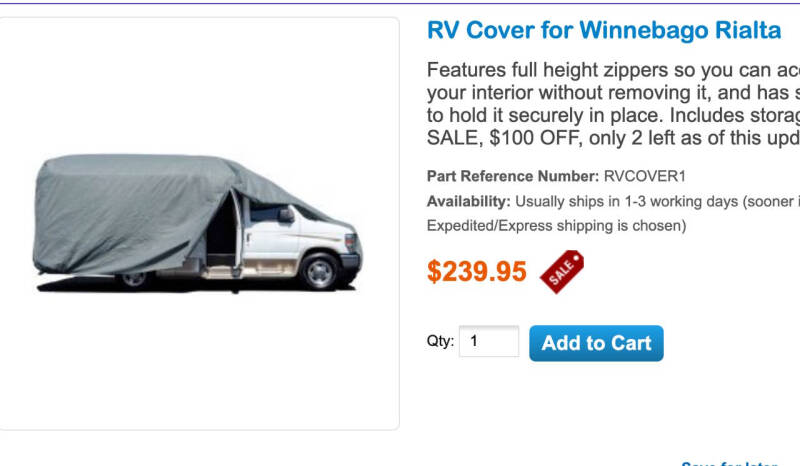The width and height of the screenshot is (800, 466).
Task: Add the RV cover to cart
Action: pos(596,343)
